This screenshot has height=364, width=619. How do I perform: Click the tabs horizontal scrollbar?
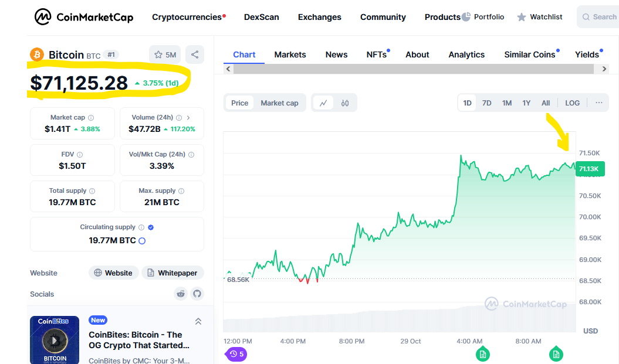point(413,69)
